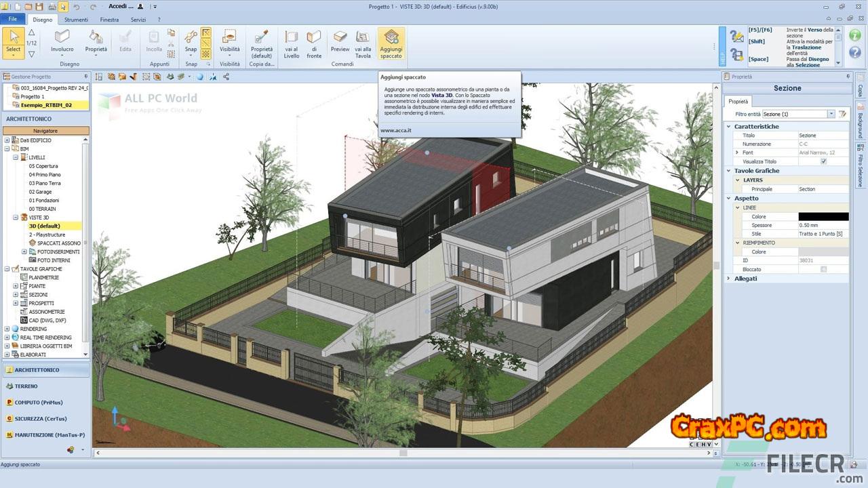Click the Titolo value field 'Sezione'
This screenshot has width=868, height=488.
[x=823, y=136]
